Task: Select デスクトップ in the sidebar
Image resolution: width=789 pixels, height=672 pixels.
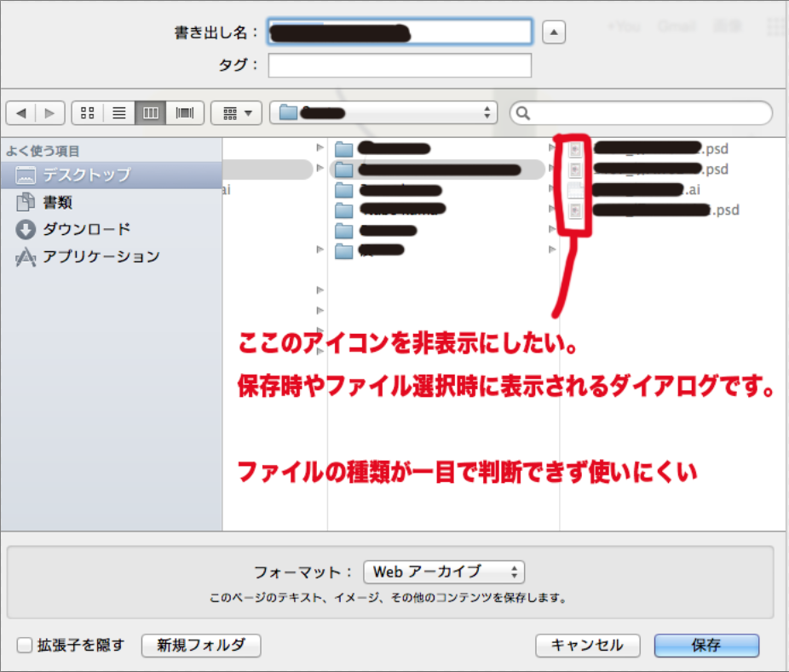Action: [112, 175]
